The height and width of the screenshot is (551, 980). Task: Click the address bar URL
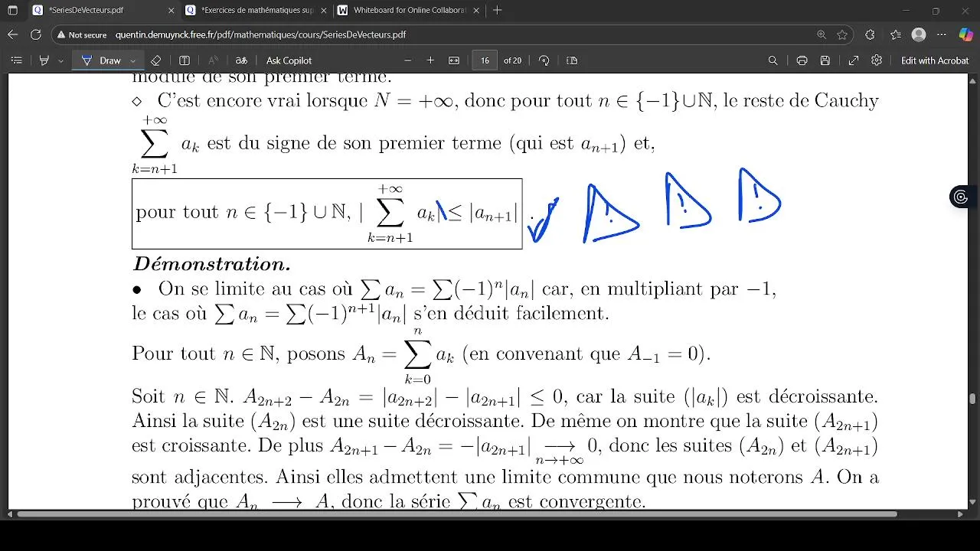click(260, 34)
